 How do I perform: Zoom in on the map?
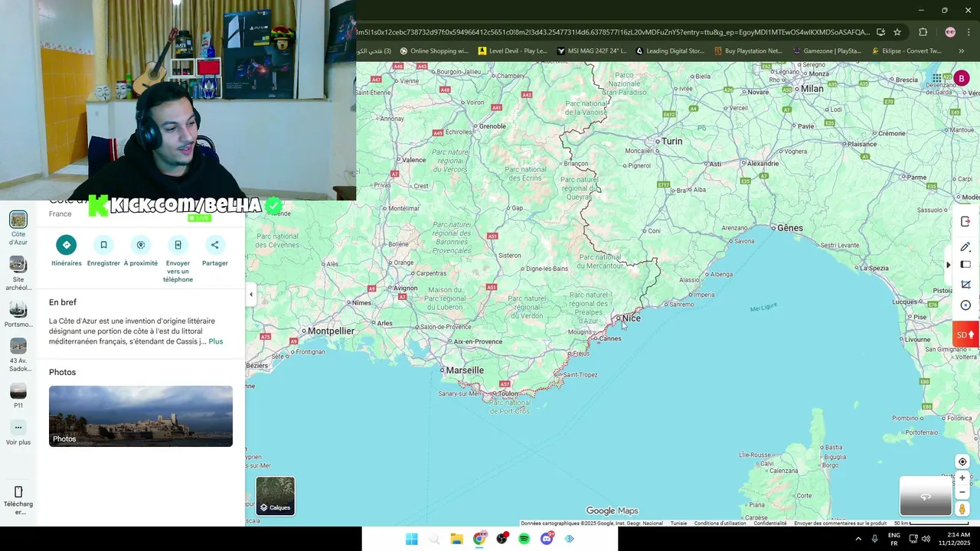tap(962, 478)
